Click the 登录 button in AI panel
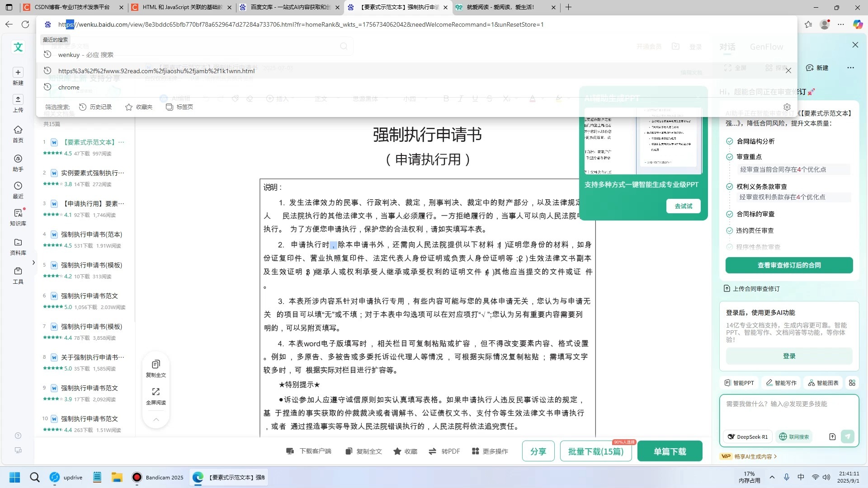The width and height of the screenshot is (868, 488). coord(789,356)
